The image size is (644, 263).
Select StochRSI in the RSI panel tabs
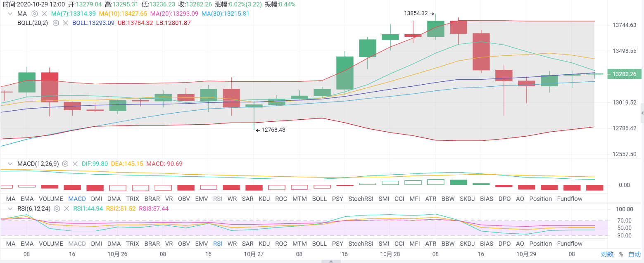point(361,244)
